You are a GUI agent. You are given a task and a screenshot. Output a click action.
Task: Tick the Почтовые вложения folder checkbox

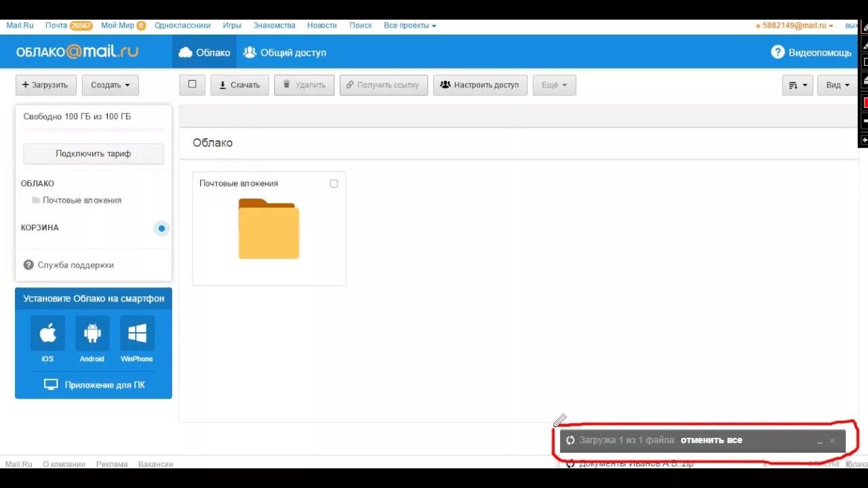334,184
